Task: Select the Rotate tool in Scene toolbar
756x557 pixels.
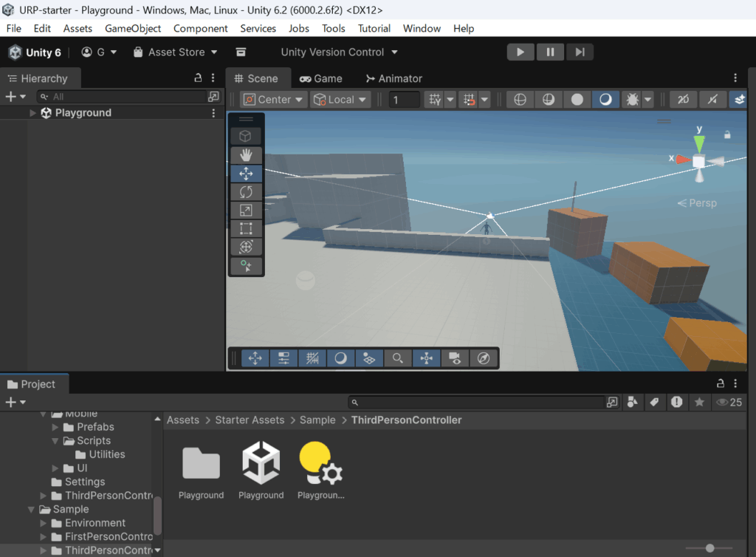Action: pyautogui.click(x=246, y=192)
